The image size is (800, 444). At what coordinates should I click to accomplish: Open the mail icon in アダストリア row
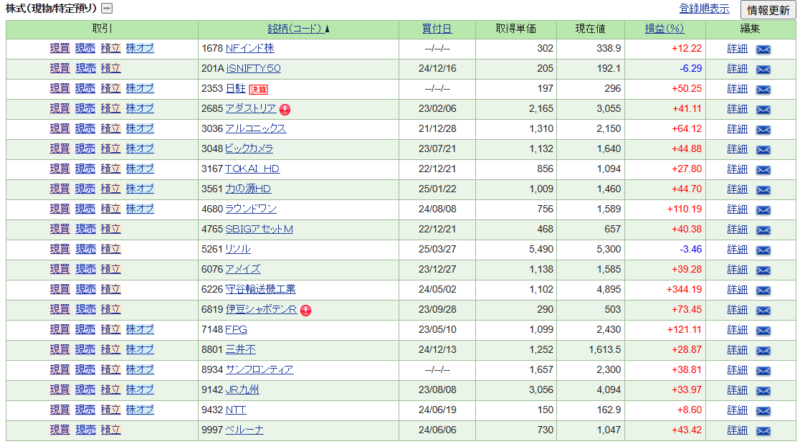763,110
